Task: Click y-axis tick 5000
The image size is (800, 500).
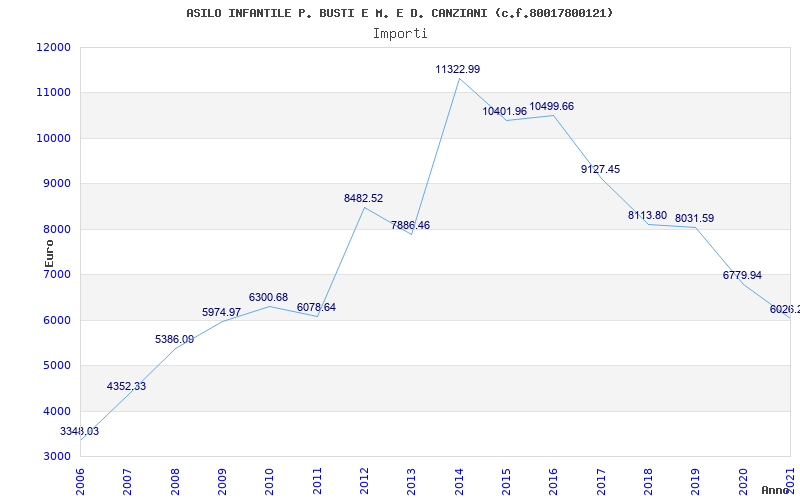Action: 56,366
